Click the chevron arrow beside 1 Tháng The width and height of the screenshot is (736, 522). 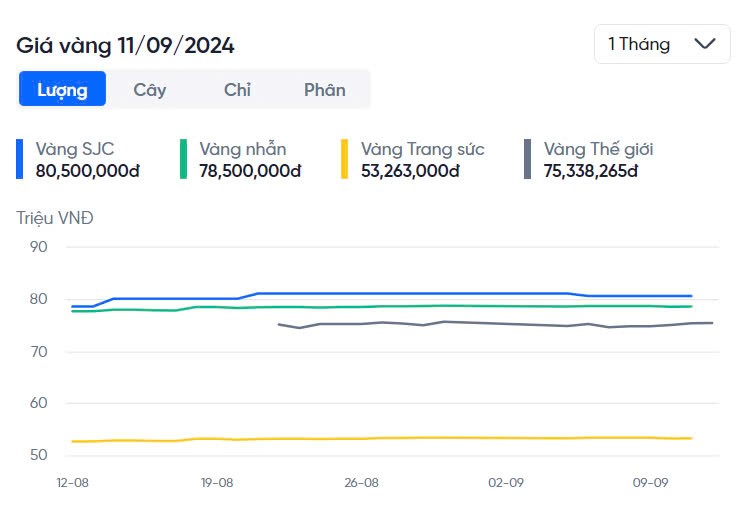pyautogui.click(x=704, y=44)
